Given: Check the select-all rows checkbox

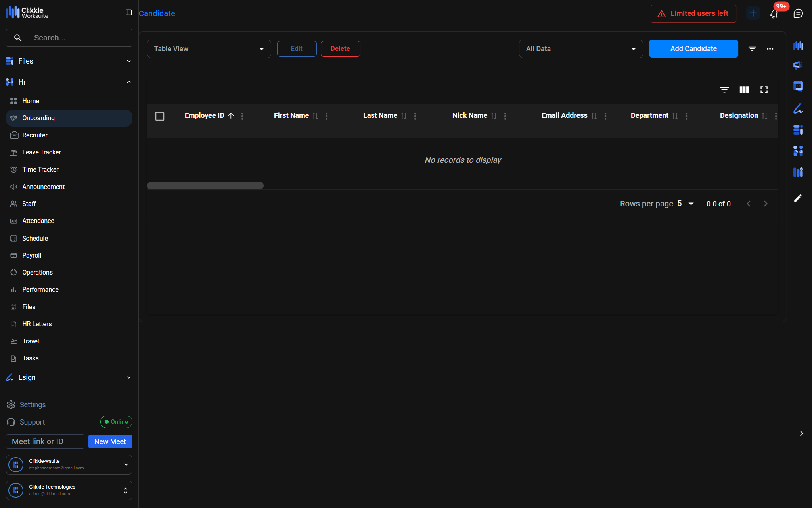Looking at the screenshot, I should [160, 116].
